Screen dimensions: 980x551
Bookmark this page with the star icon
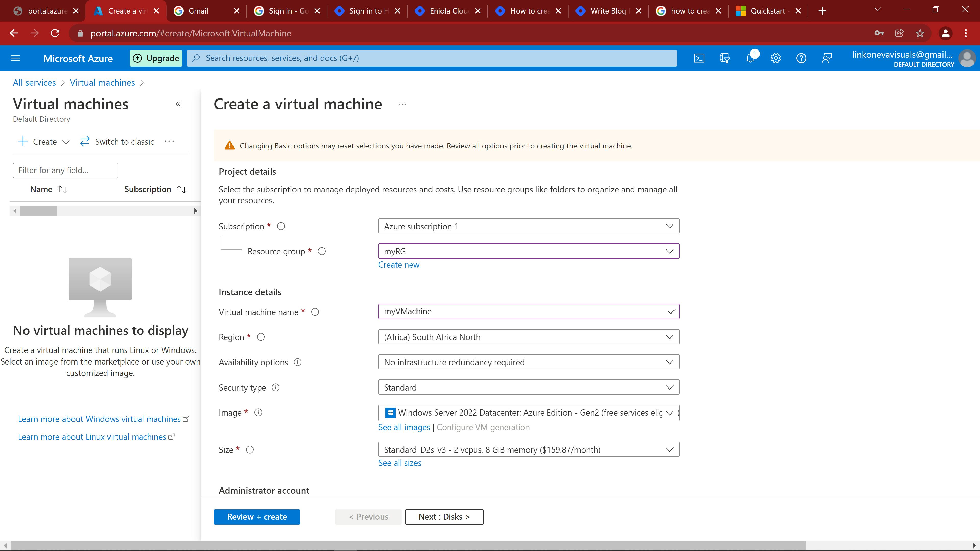tap(920, 33)
